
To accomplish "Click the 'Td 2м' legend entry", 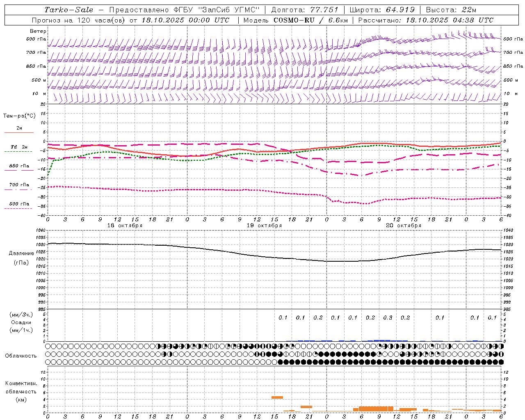I will [x=19, y=147].
